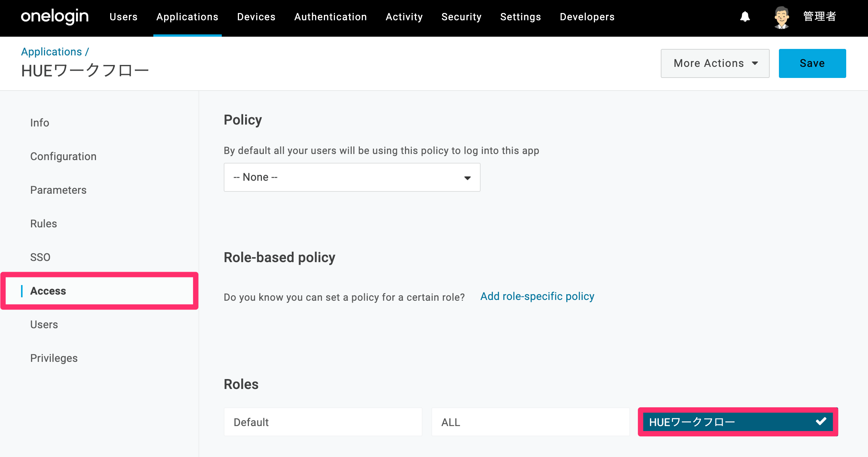
Task: Open the Policy dropdown showing None
Action: pyautogui.click(x=352, y=177)
